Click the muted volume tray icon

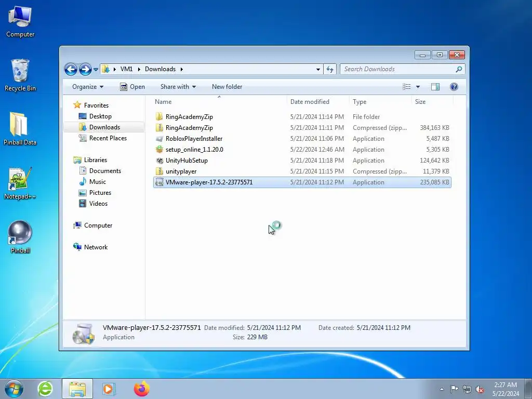pos(480,389)
